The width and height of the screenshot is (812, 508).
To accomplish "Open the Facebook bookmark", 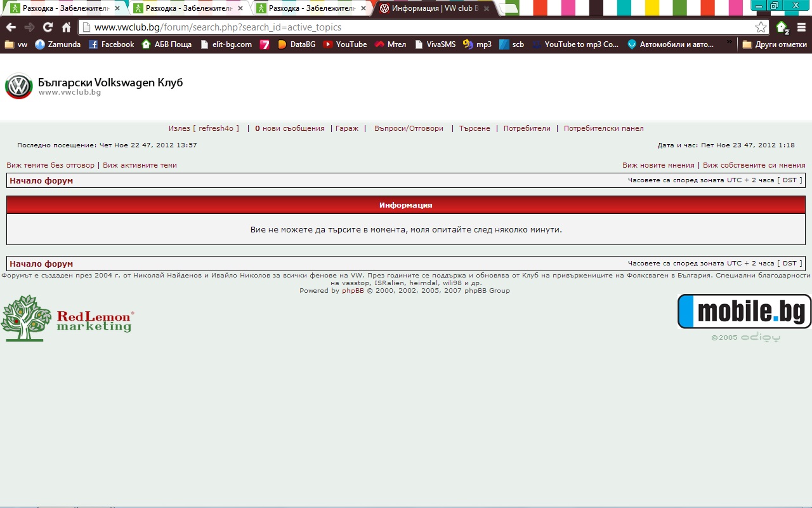I will click(x=111, y=44).
